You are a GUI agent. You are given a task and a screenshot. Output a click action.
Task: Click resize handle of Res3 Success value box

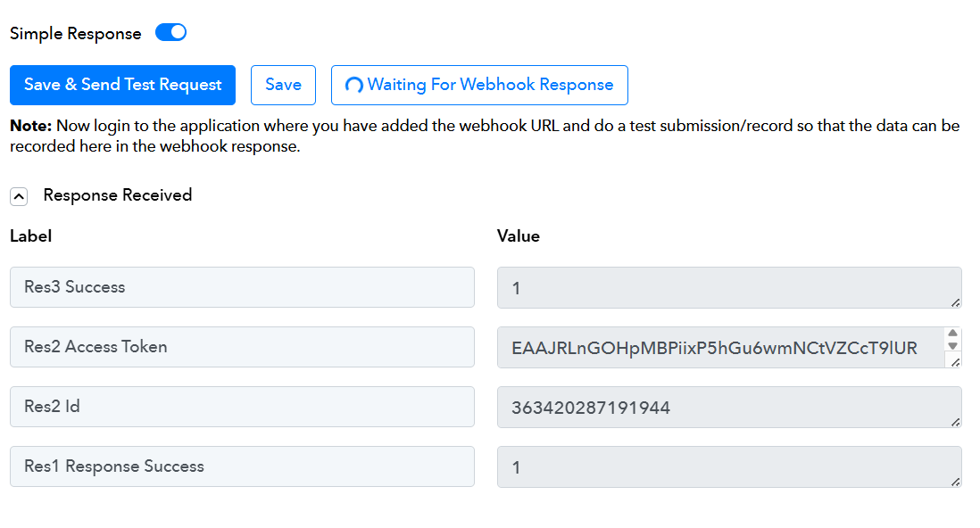tap(956, 302)
